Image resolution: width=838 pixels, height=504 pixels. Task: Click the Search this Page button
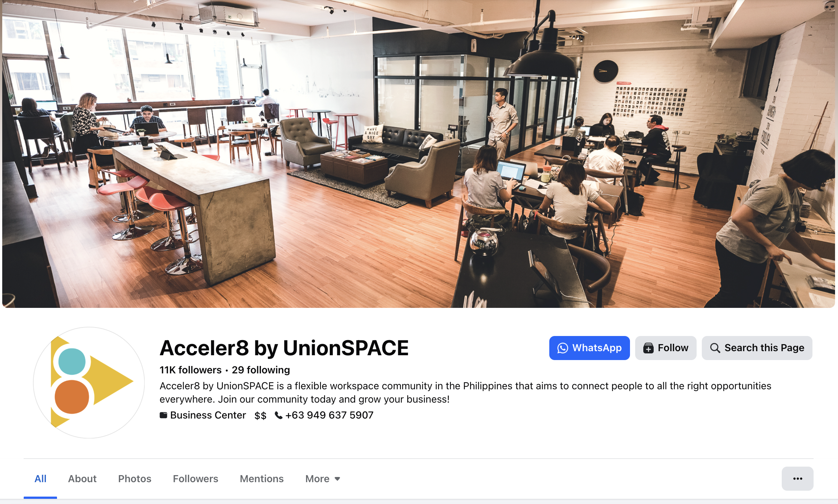point(757,348)
